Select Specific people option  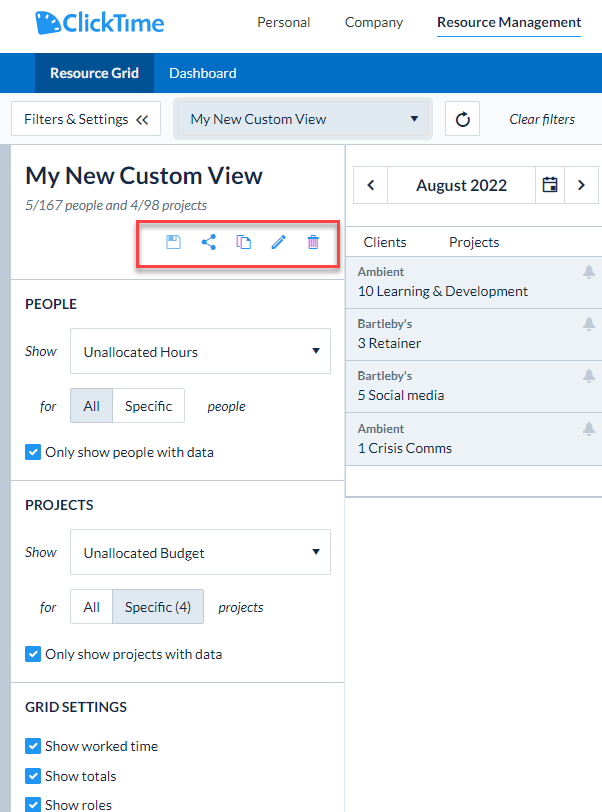click(x=148, y=406)
